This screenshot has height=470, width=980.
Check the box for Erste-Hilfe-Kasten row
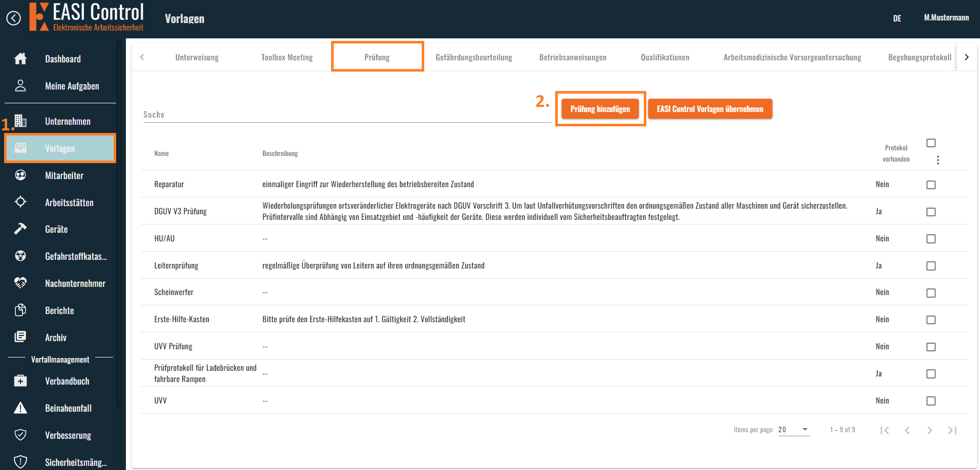point(931,320)
